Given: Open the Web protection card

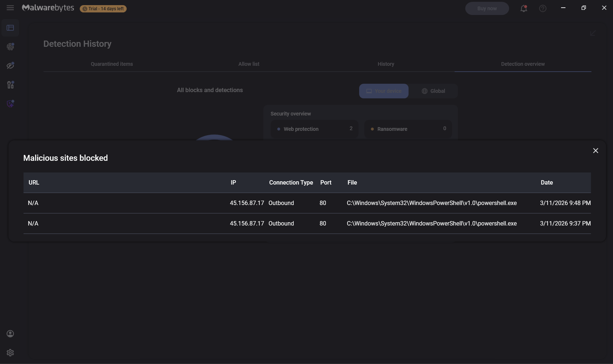Looking at the screenshot, I should click(314, 129).
